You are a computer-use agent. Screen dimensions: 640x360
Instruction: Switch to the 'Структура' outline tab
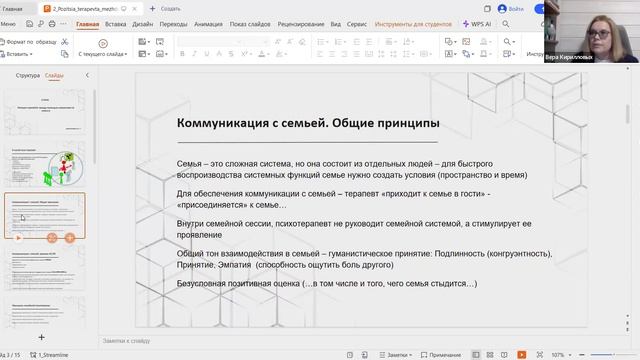tap(28, 75)
